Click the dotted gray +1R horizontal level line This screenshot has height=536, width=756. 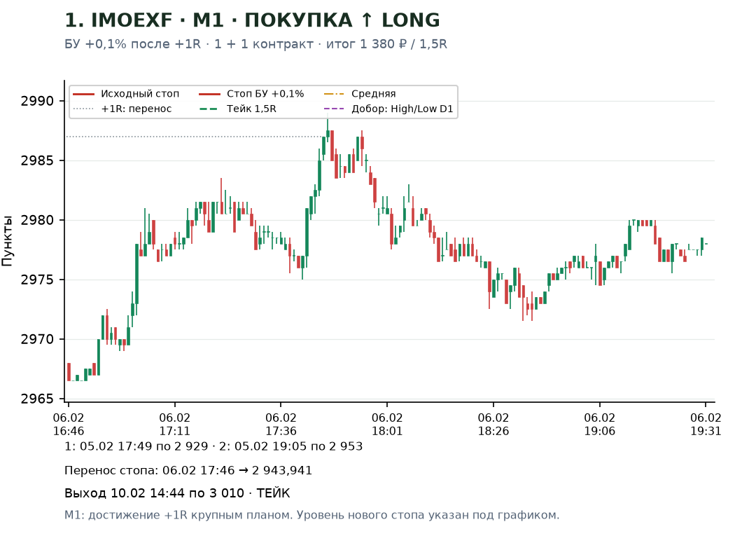click(193, 137)
